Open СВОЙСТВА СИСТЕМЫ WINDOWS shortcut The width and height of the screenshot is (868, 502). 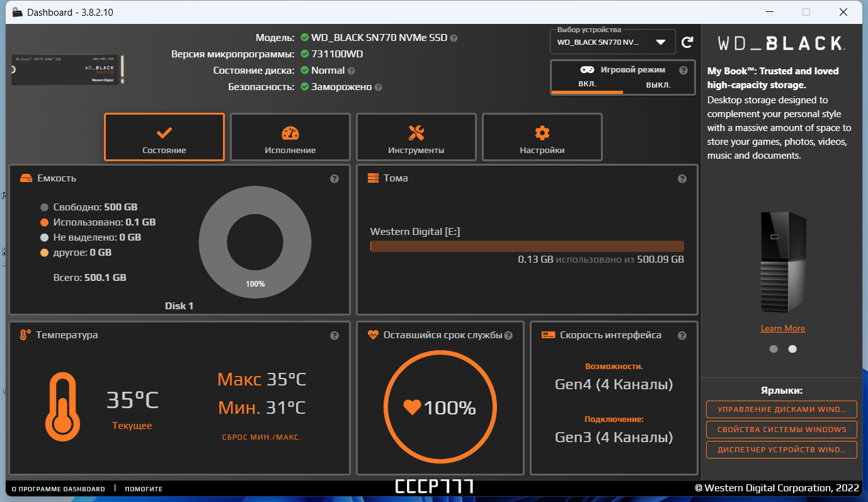(x=781, y=430)
